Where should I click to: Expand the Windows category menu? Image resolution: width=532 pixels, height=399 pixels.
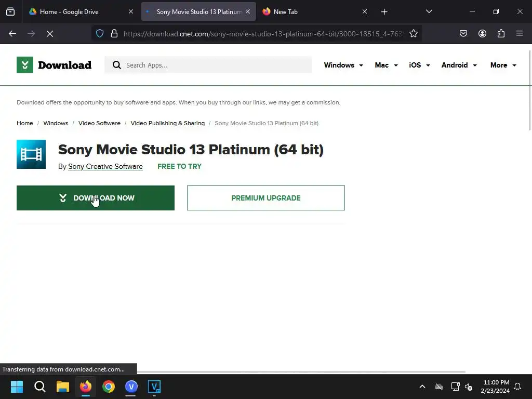(343, 65)
